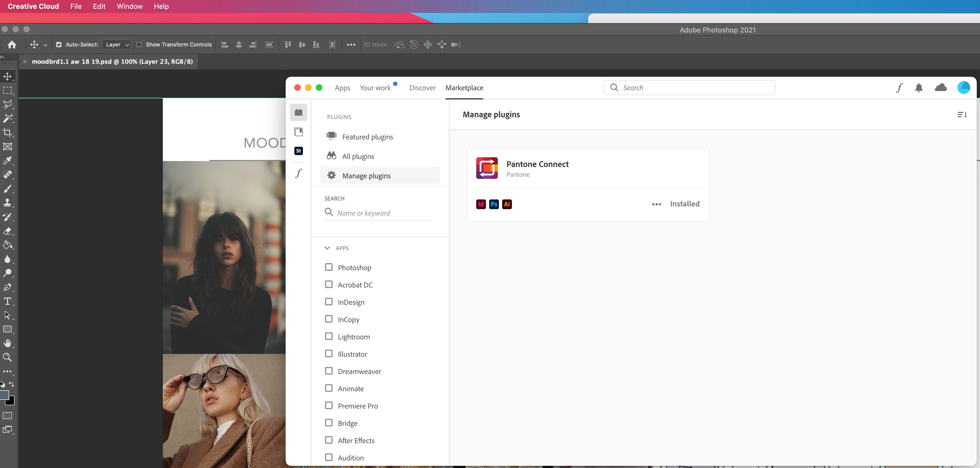Image resolution: width=980 pixels, height=468 pixels.
Task: Enable Show Transform Controls checkbox
Action: pos(139,45)
